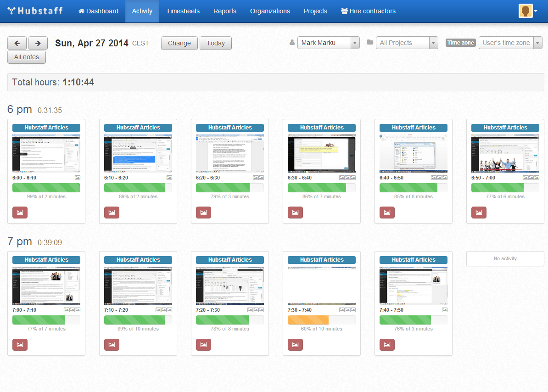Viewport: 548px width, 392px height.
Task: Click red image button under 7:20 - 7:30
Action: (x=203, y=345)
